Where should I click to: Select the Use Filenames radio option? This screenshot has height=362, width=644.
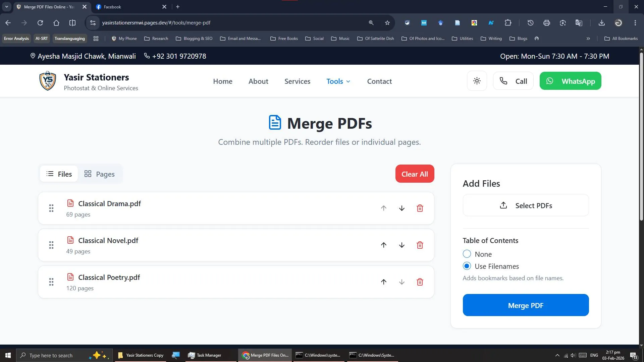pos(467,266)
